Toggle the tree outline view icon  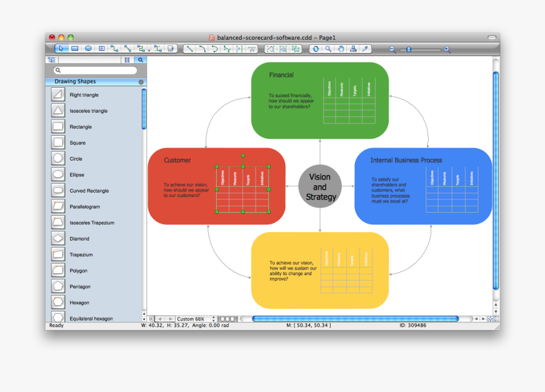pyautogui.click(x=51, y=60)
